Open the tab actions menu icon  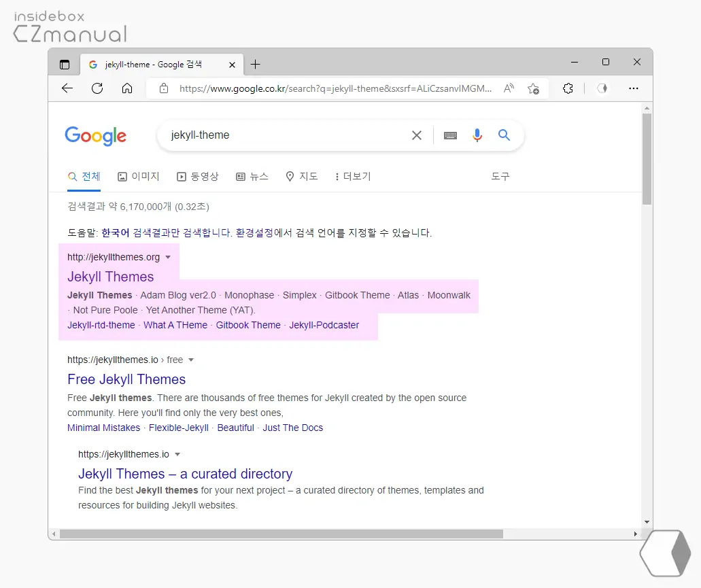click(65, 65)
